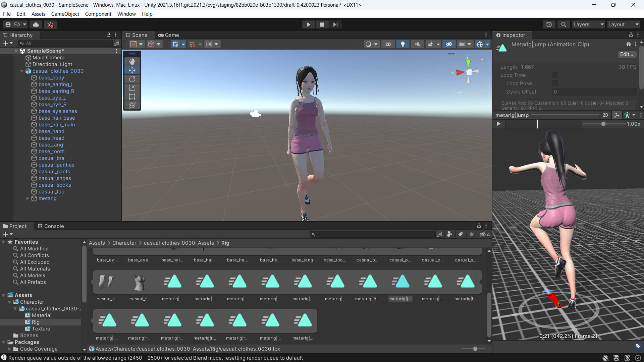Open Undo History icon
Viewport: 644px width, 362px height.
pyautogui.click(x=549, y=24)
